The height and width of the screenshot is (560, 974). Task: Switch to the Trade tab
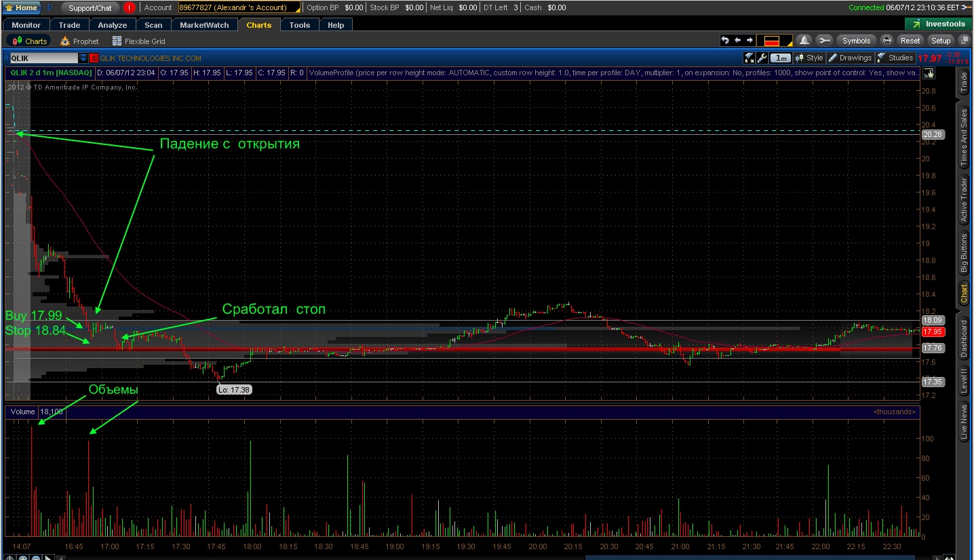pyautogui.click(x=69, y=25)
